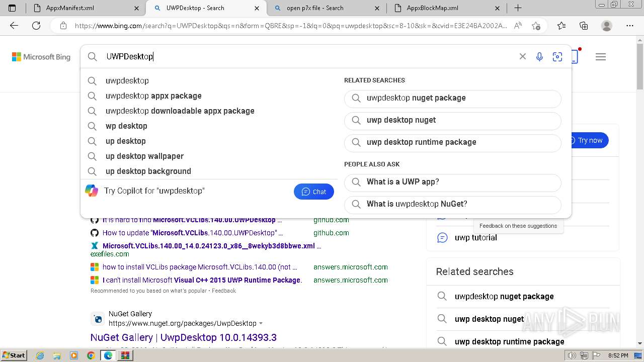
Task: Open Collections icon in toolbar
Action: [584, 26]
